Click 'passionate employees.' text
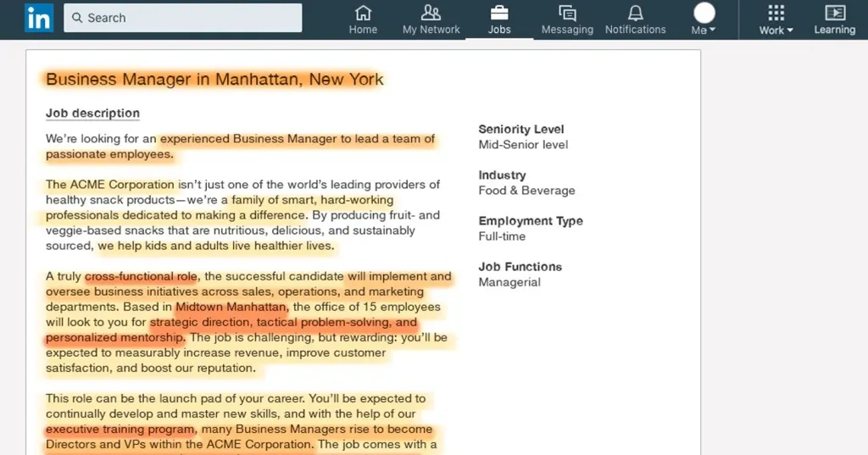The height and width of the screenshot is (455, 868). 109,154
